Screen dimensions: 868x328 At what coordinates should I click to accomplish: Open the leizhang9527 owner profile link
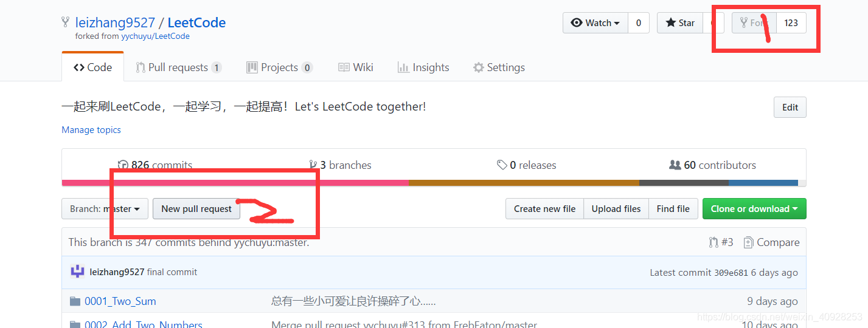(114, 23)
